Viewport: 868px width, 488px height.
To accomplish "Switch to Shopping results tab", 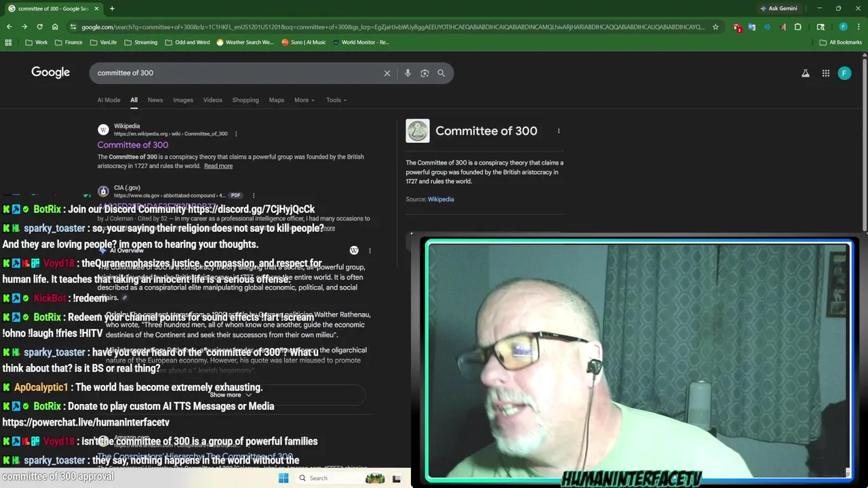I will pos(245,100).
